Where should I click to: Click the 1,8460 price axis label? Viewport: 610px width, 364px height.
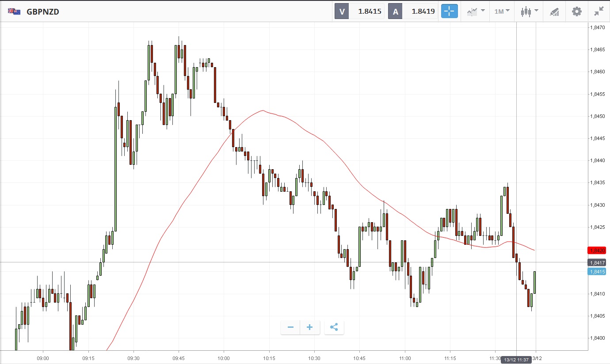tap(597, 72)
